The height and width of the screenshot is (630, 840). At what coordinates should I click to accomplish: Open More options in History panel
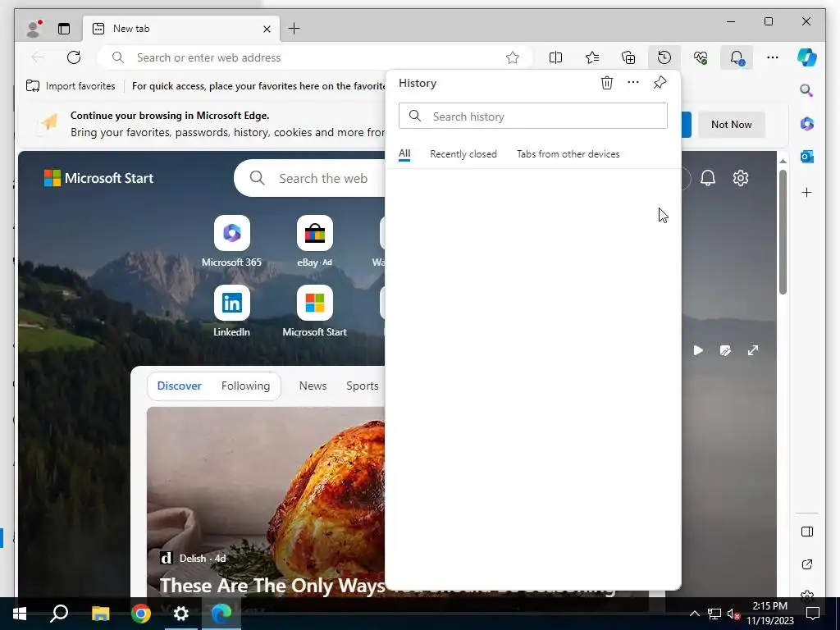633,83
